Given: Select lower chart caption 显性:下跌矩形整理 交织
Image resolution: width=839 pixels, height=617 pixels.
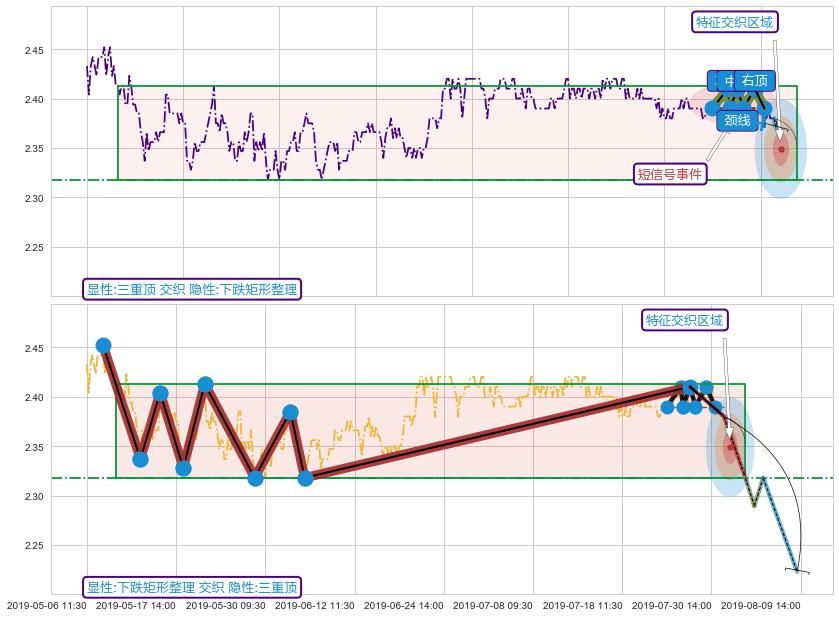Looking at the screenshot, I should tap(191, 587).
